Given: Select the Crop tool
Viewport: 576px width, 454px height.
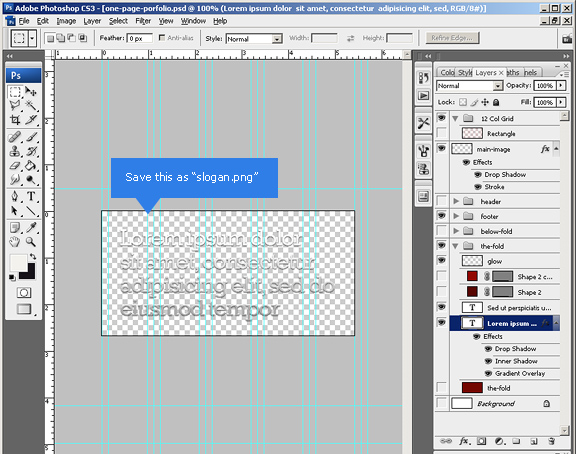Looking at the screenshot, I should 15,120.
